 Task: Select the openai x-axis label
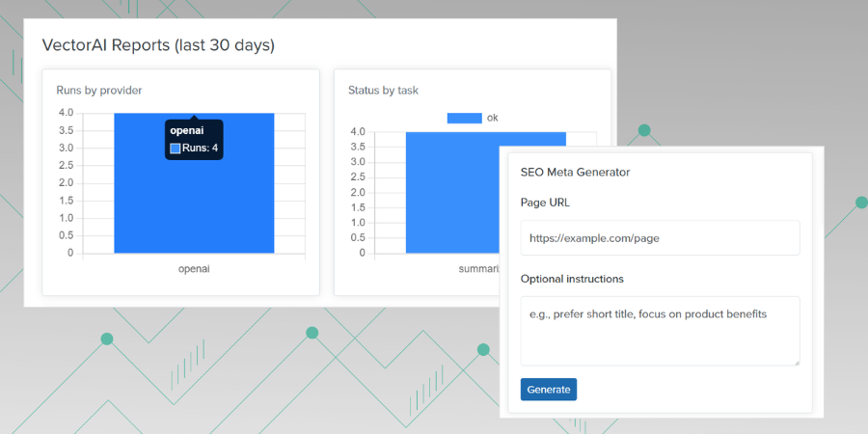coord(194,269)
